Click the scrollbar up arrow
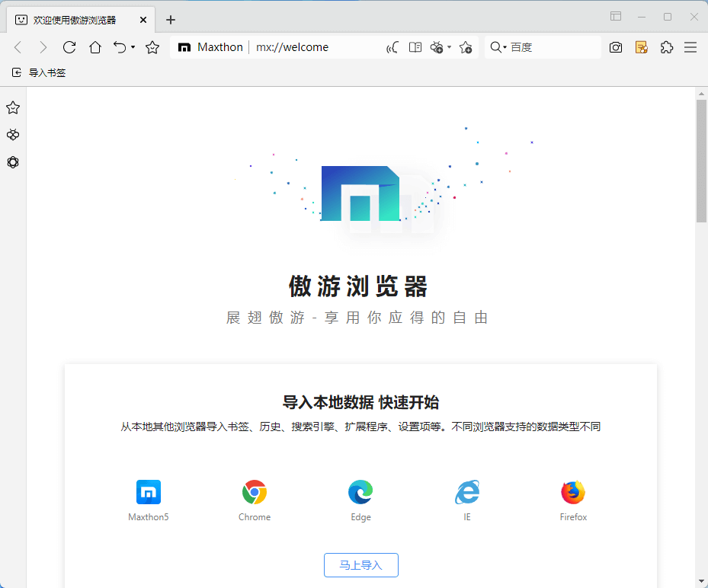Screen dimensions: 708x588 (x=701, y=94)
